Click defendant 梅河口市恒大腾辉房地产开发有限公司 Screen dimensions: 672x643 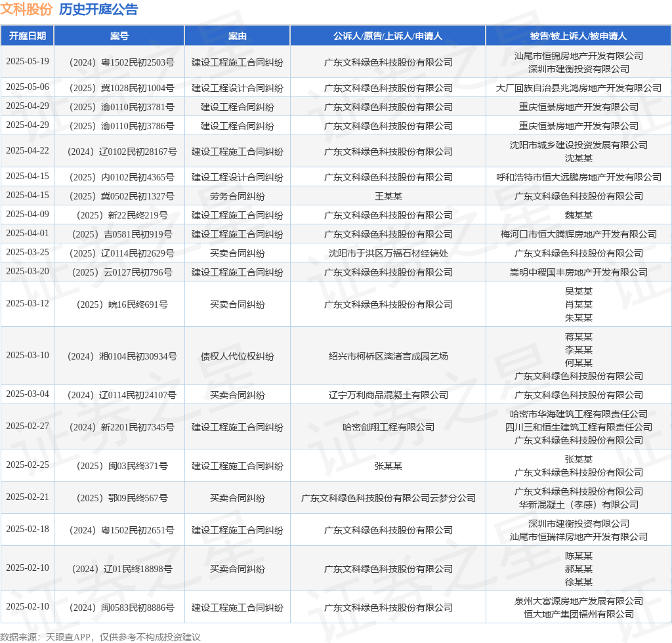tap(579, 234)
